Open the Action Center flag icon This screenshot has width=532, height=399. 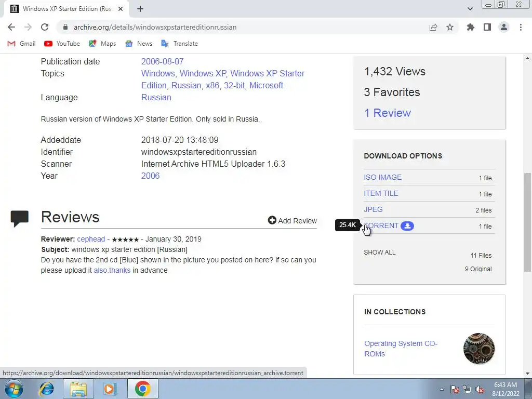[x=455, y=389]
